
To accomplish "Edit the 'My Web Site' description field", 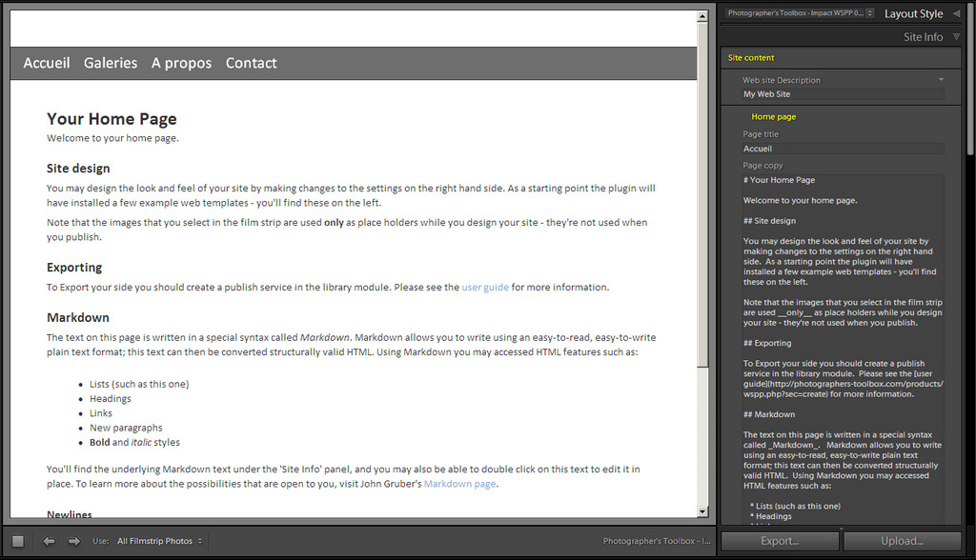I will coord(844,94).
